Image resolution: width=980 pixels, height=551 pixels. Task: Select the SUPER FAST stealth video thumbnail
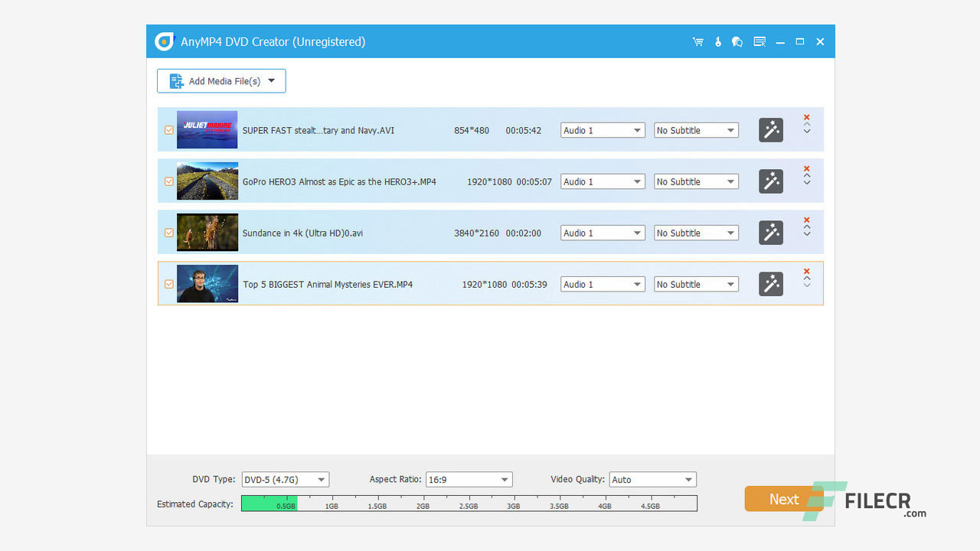pyautogui.click(x=207, y=130)
